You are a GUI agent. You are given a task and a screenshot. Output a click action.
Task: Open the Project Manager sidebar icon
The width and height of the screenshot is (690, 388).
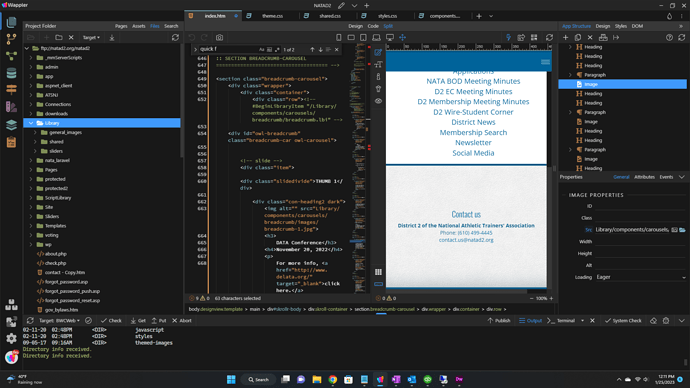tap(11, 22)
